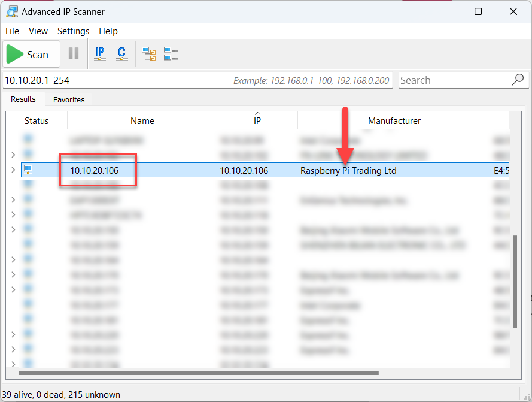The image size is (532, 402).
Task: Click the 10.10.20.106 address in the IP column
Action: (x=244, y=170)
